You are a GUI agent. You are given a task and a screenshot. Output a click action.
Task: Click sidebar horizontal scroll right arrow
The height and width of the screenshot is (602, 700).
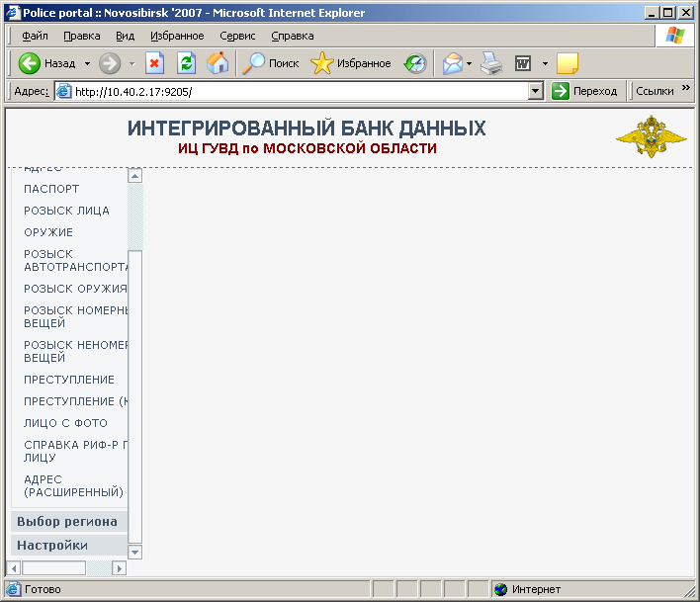(x=119, y=568)
